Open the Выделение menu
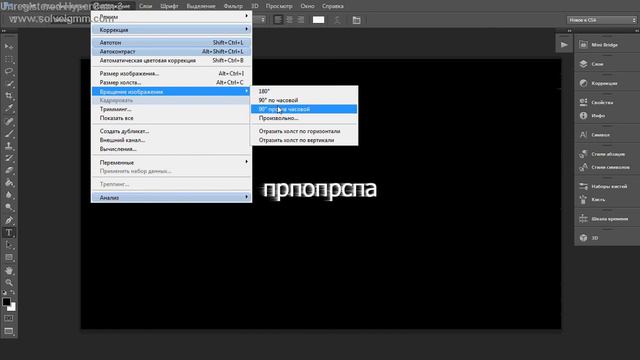The height and width of the screenshot is (360, 640). (x=201, y=6)
